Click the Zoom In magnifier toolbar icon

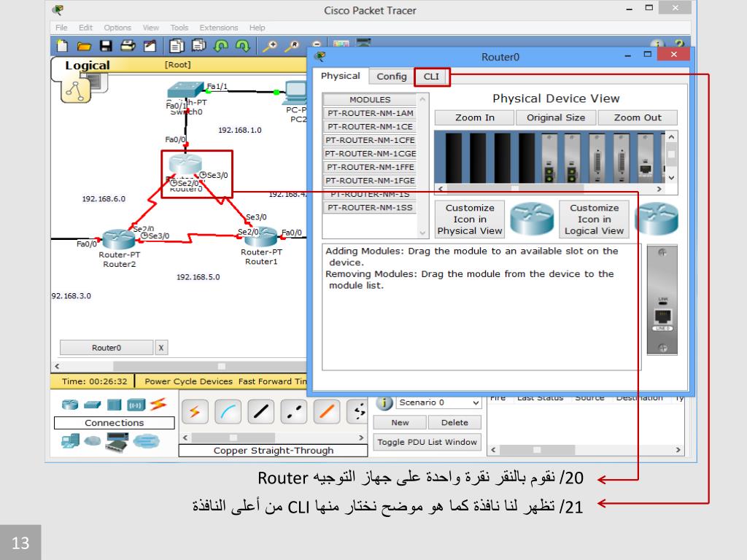[x=270, y=46]
